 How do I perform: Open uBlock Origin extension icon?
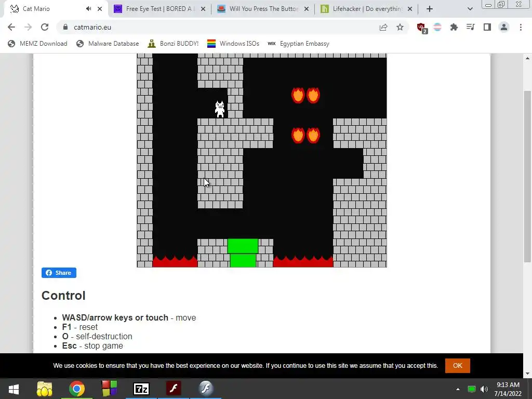point(422,28)
